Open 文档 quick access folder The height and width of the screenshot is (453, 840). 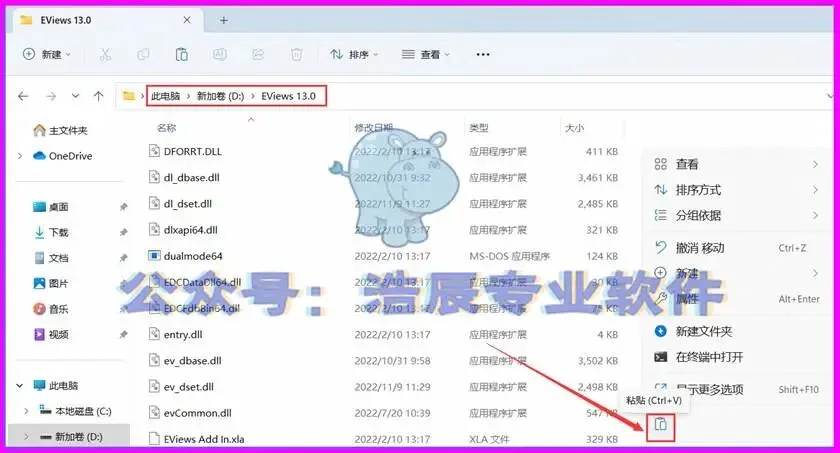(x=51, y=258)
